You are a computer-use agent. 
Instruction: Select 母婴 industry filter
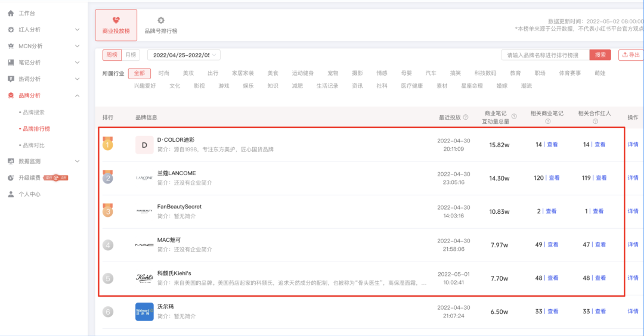point(407,73)
